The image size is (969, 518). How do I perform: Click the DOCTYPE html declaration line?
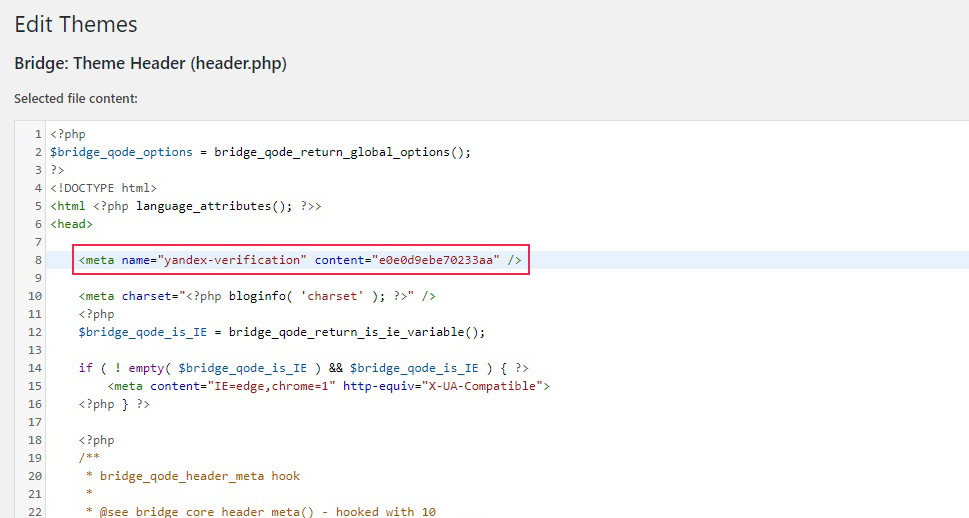[104, 188]
